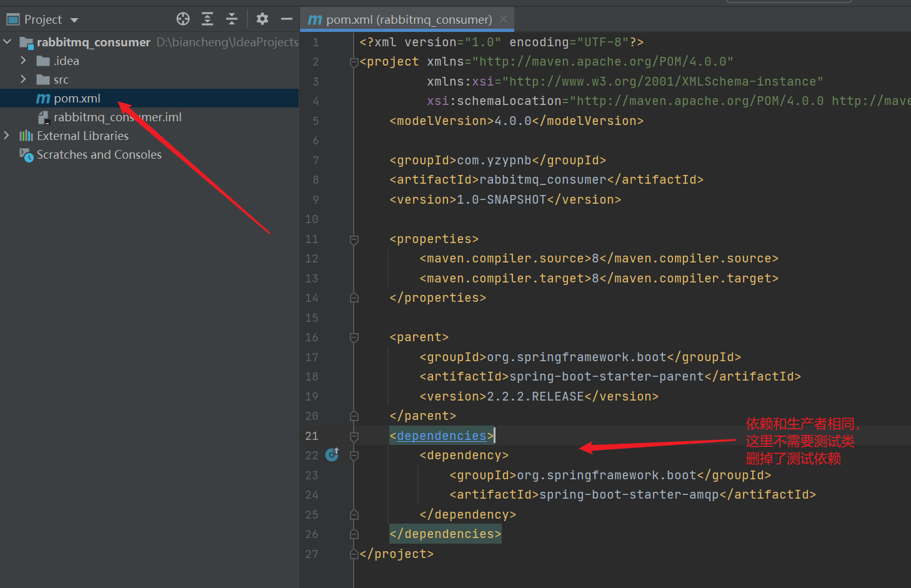Collapse dependencies fold marker on line 21
The height and width of the screenshot is (588, 911).
pos(354,436)
